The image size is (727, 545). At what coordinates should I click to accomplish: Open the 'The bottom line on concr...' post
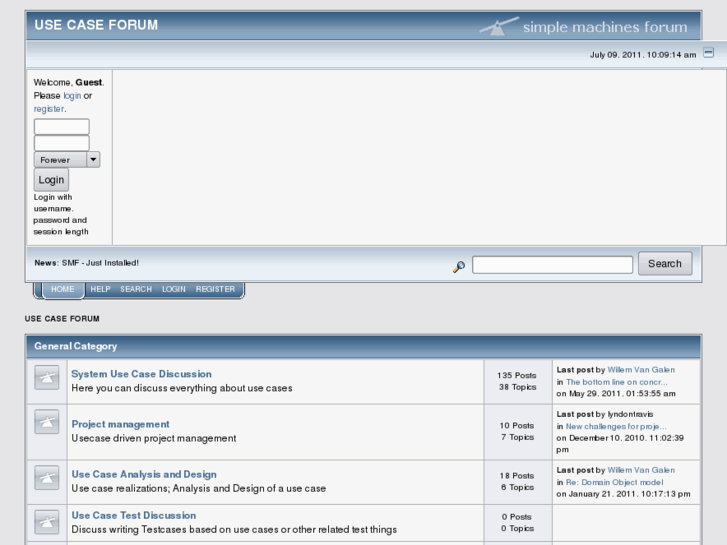[x=617, y=382]
